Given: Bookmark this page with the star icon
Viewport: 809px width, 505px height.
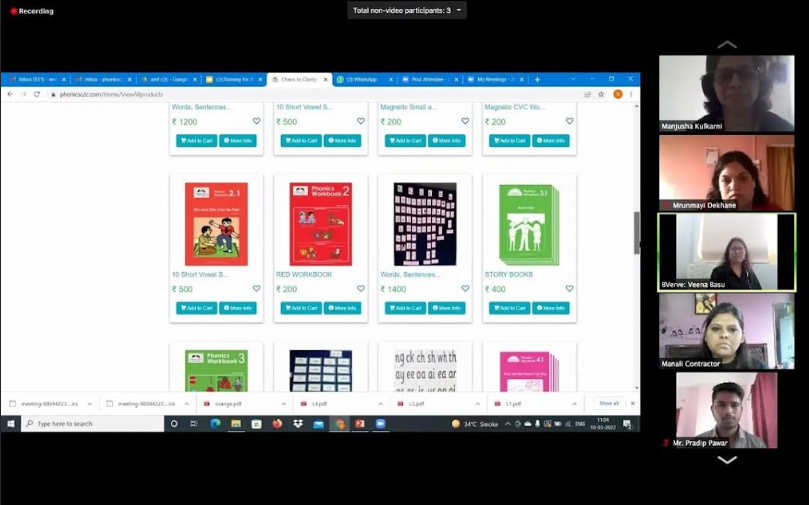Looking at the screenshot, I should (601, 94).
